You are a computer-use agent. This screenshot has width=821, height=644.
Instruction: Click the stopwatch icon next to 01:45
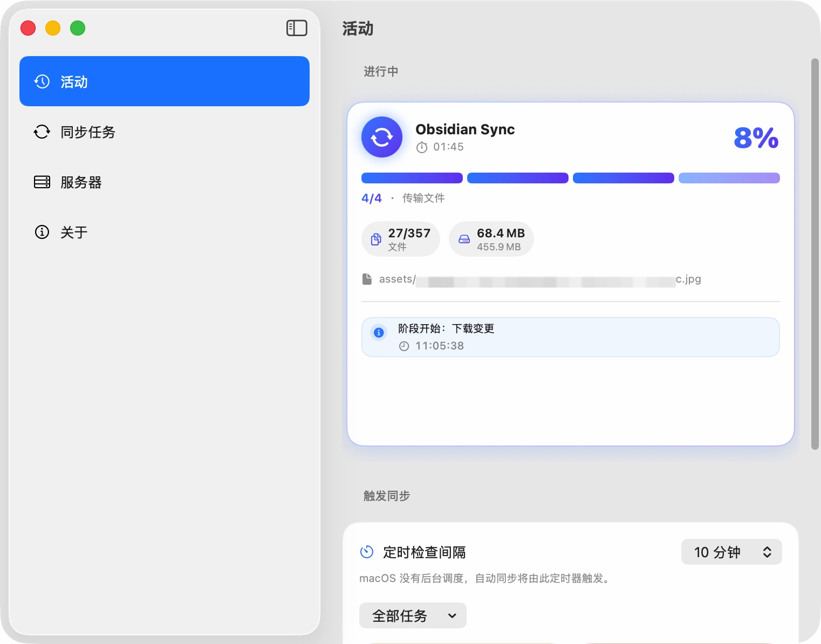pyautogui.click(x=422, y=147)
